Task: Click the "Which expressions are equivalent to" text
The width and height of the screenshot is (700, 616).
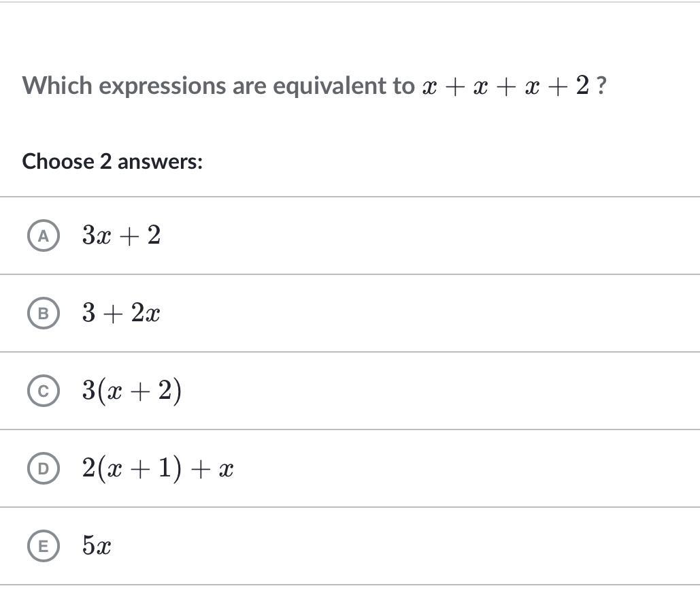Action: pyautogui.click(x=218, y=86)
